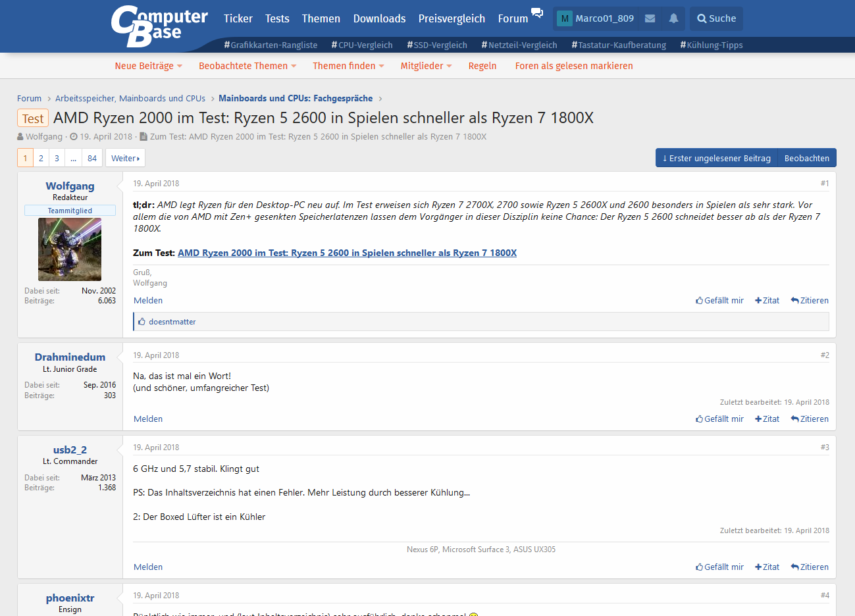Open the AMD Ryzen 2000 im Test link in Wolfgang's post

[x=347, y=253]
